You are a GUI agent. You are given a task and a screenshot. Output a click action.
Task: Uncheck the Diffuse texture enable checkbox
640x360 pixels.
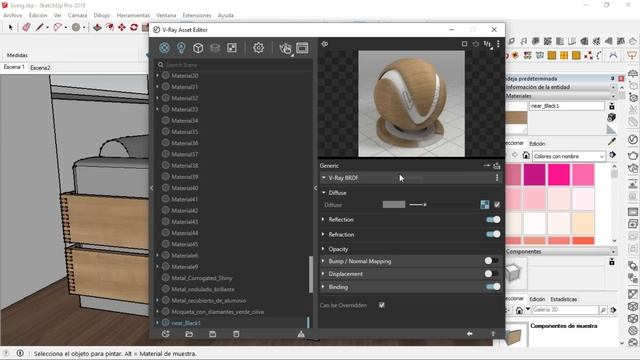(497, 204)
